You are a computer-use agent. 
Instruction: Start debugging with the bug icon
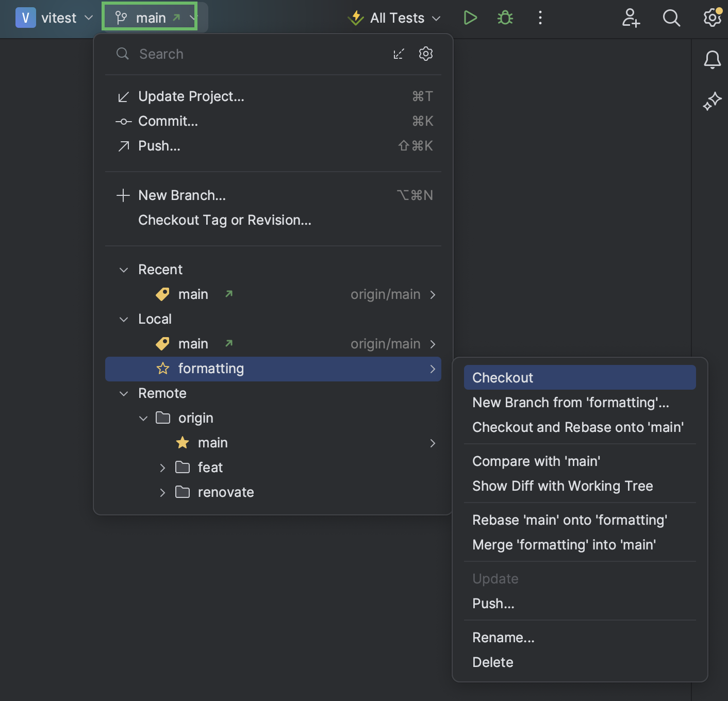pyautogui.click(x=505, y=18)
